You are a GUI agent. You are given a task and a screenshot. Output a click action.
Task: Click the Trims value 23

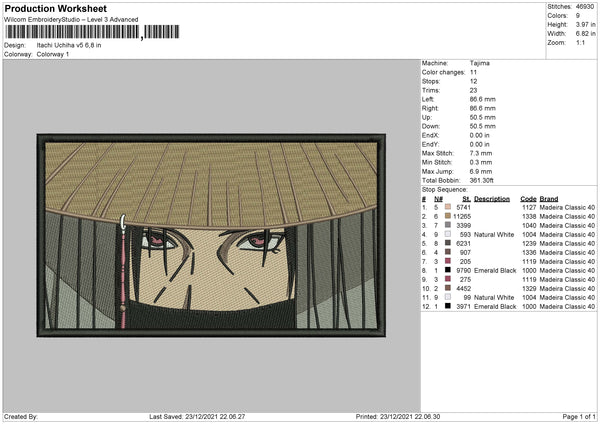click(473, 90)
